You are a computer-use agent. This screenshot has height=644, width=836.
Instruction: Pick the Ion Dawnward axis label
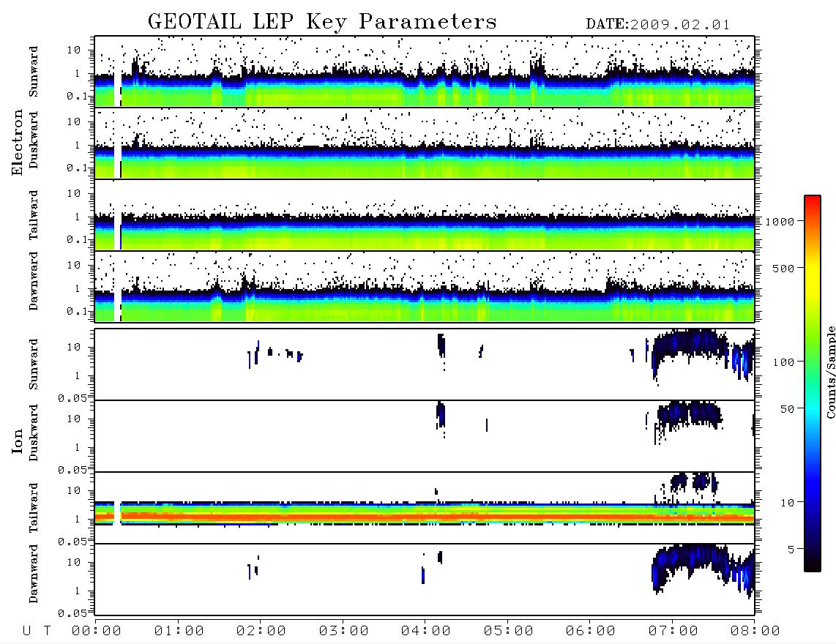point(33,574)
